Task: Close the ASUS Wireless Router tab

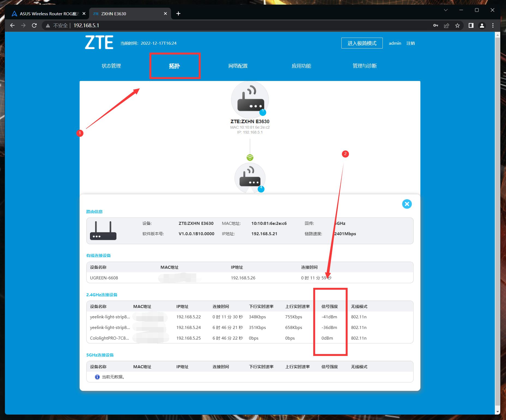Action: click(x=84, y=14)
